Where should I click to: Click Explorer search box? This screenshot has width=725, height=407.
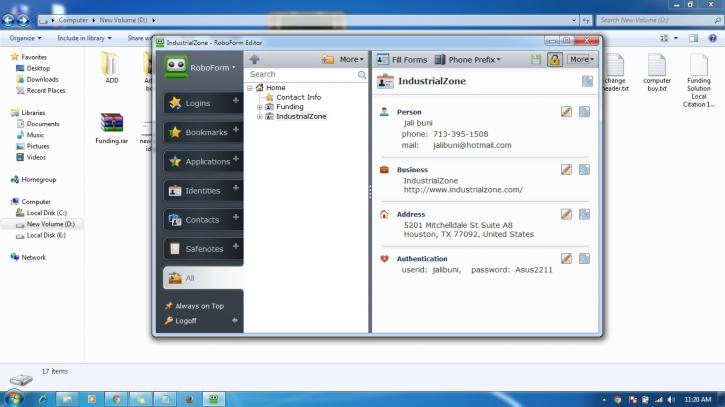coord(658,20)
